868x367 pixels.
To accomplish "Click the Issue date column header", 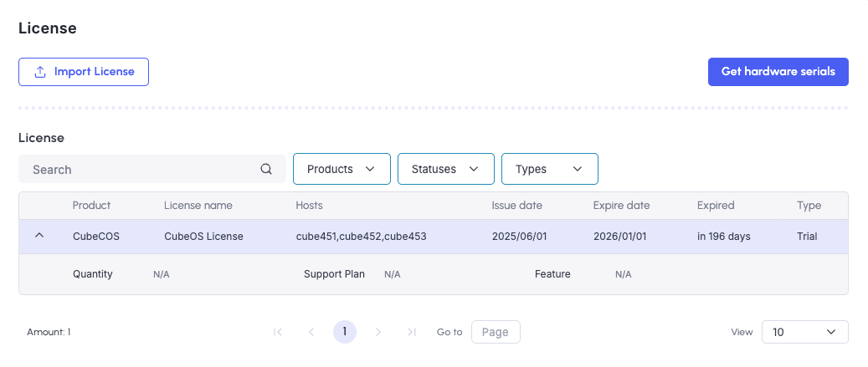I will click(517, 206).
